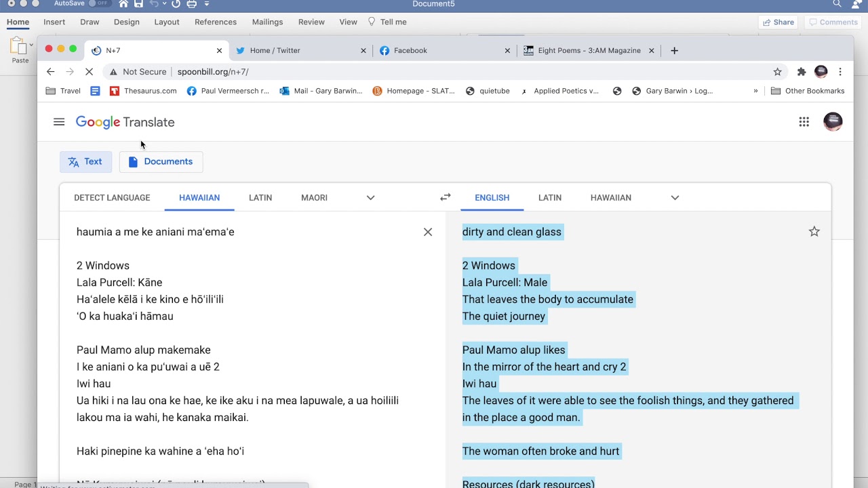The image size is (868, 488).
Task: Click the Share button in Word
Action: [778, 22]
